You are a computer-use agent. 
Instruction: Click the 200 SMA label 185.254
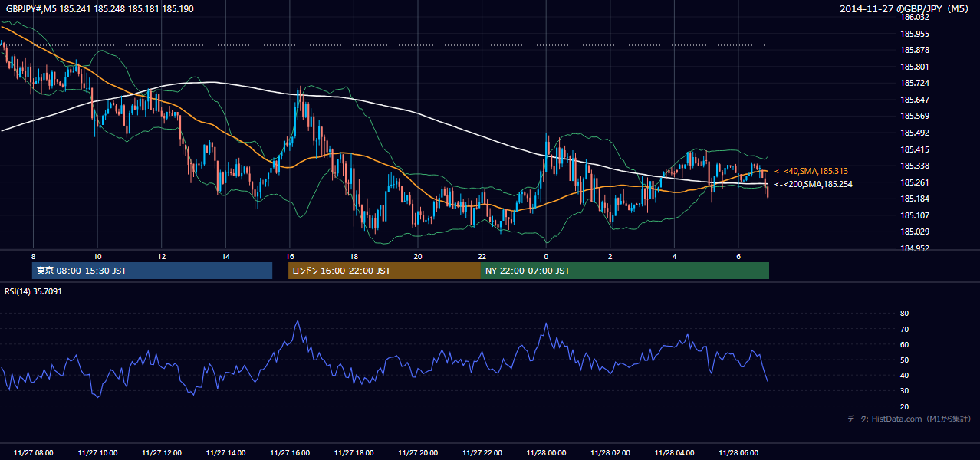coord(813,184)
